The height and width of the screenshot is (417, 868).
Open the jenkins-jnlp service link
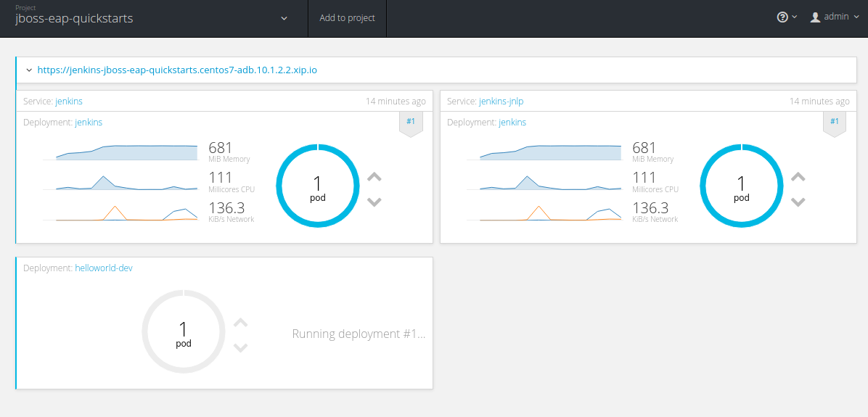coord(501,102)
